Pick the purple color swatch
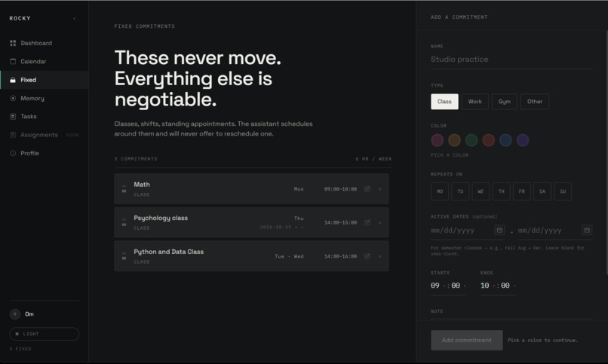This screenshot has height=364, width=608. [523, 140]
